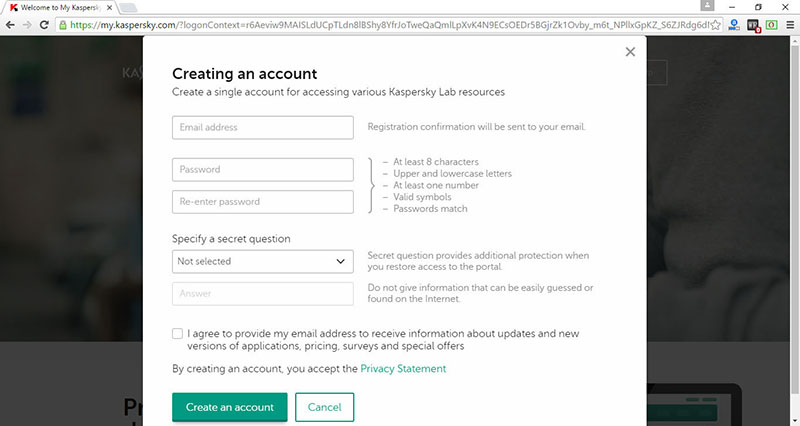Click the Create an account button
The height and width of the screenshot is (426, 800).
point(230,407)
